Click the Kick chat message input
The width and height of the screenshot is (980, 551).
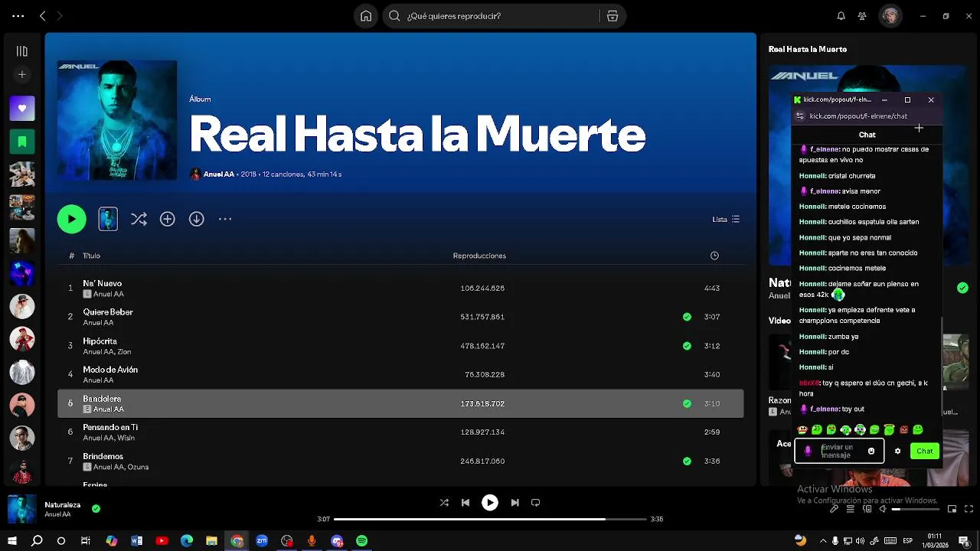click(840, 452)
